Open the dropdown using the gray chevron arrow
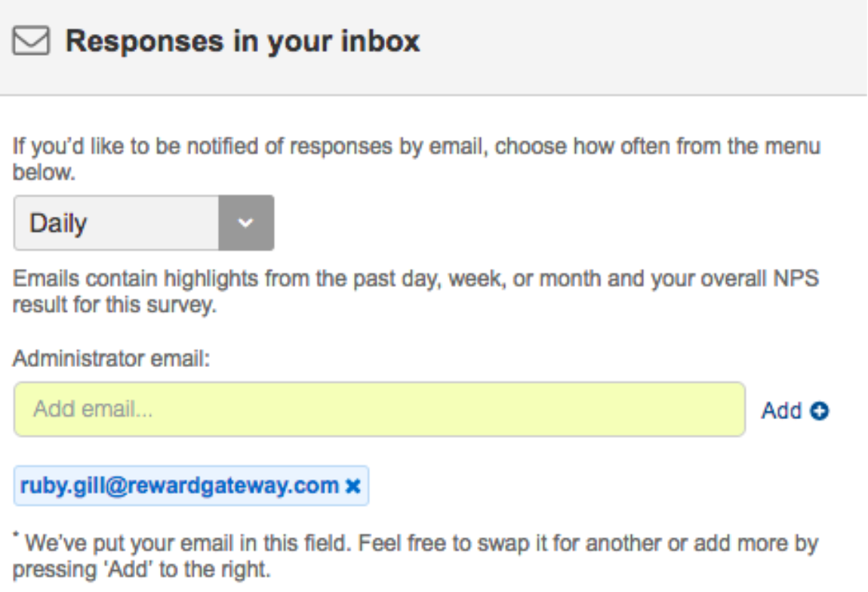Image resolution: width=868 pixels, height=592 pixels. click(246, 223)
